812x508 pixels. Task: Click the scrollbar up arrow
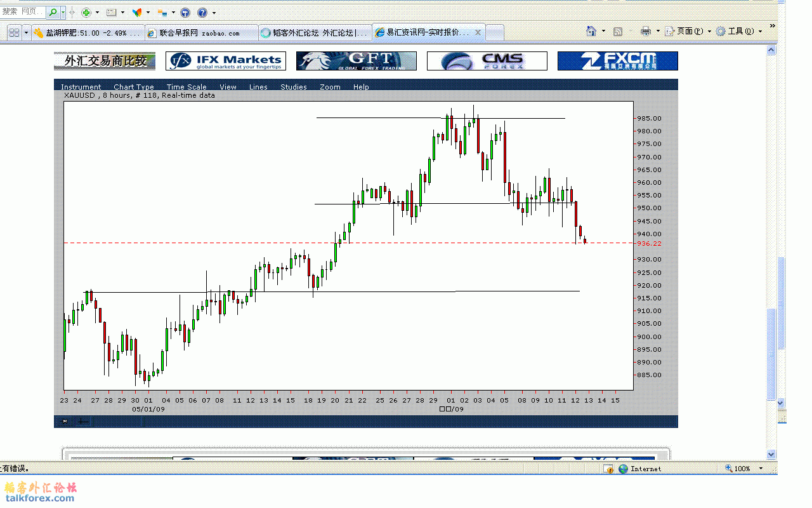pyautogui.click(x=771, y=50)
